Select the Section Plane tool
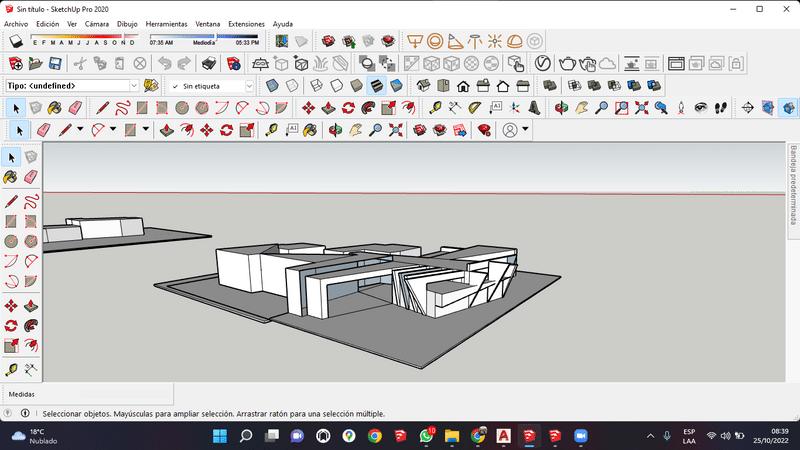 pyautogui.click(x=747, y=108)
